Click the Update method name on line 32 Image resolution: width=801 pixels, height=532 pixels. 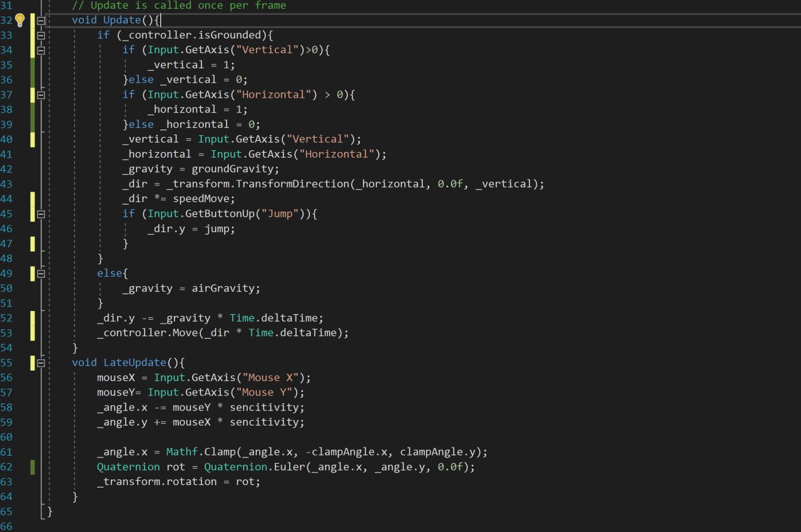point(122,20)
